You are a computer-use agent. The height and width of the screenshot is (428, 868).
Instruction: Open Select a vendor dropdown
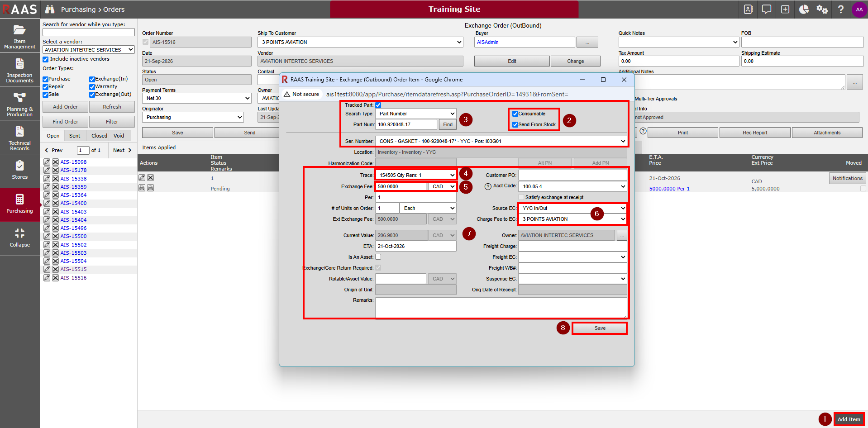pos(89,50)
